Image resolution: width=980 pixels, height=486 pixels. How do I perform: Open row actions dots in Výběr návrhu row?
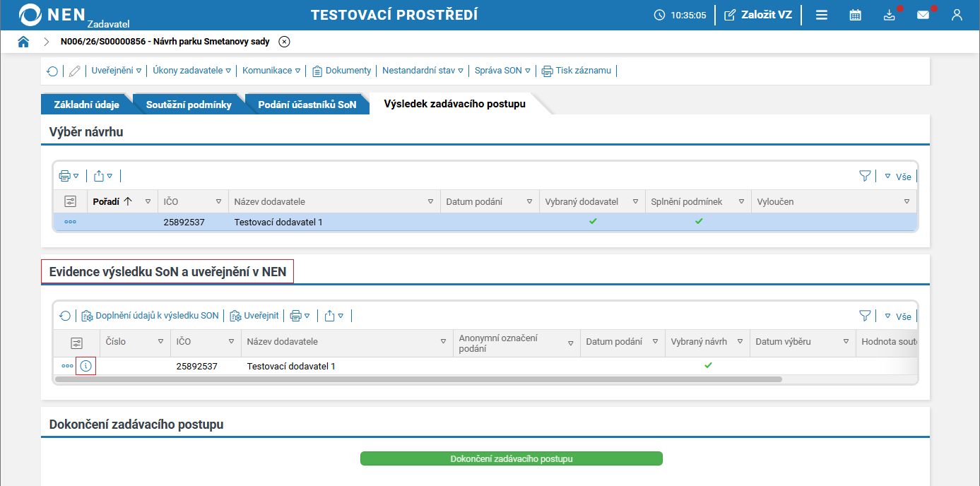tap(70, 222)
